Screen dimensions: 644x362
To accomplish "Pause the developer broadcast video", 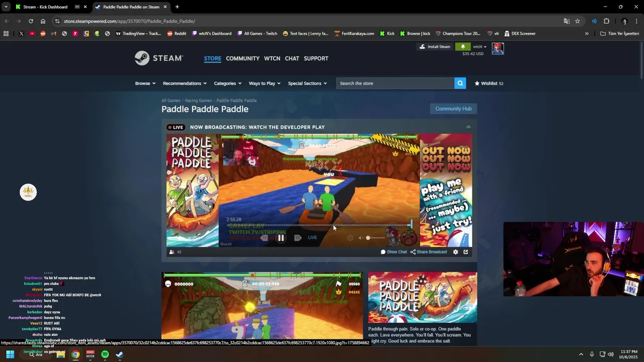I will coord(281,238).
